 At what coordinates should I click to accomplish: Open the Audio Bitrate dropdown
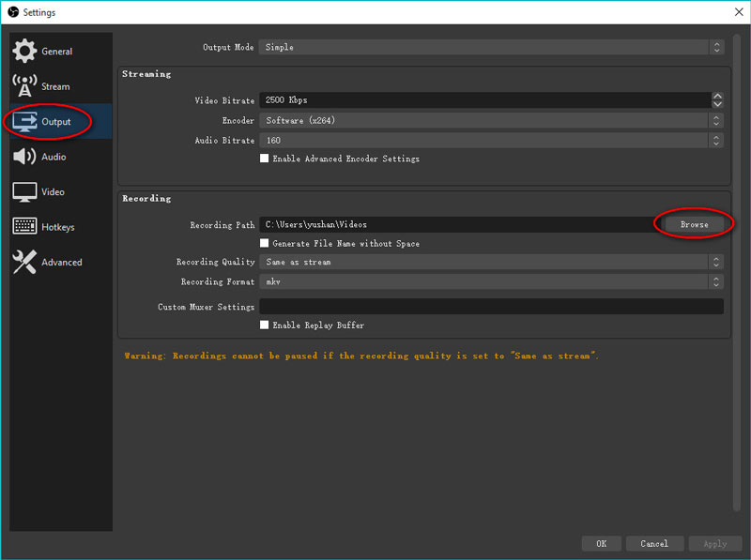492,141
